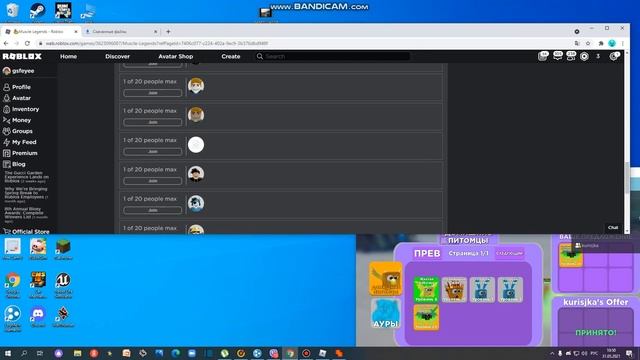
Task: Click the Roblox logo in header
Action: click(x=22, y=56)
